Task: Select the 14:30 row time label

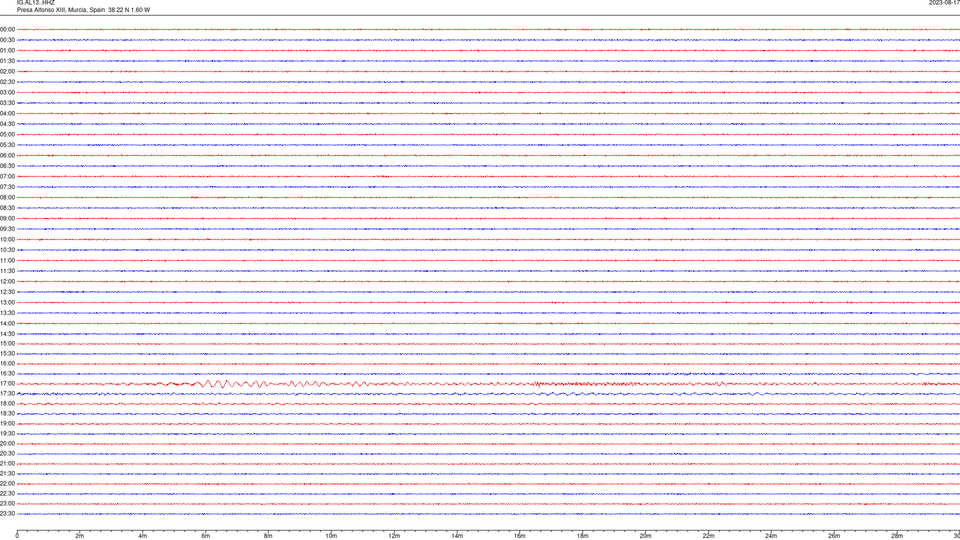Action: pyautogui.click(x=7, y=334)
